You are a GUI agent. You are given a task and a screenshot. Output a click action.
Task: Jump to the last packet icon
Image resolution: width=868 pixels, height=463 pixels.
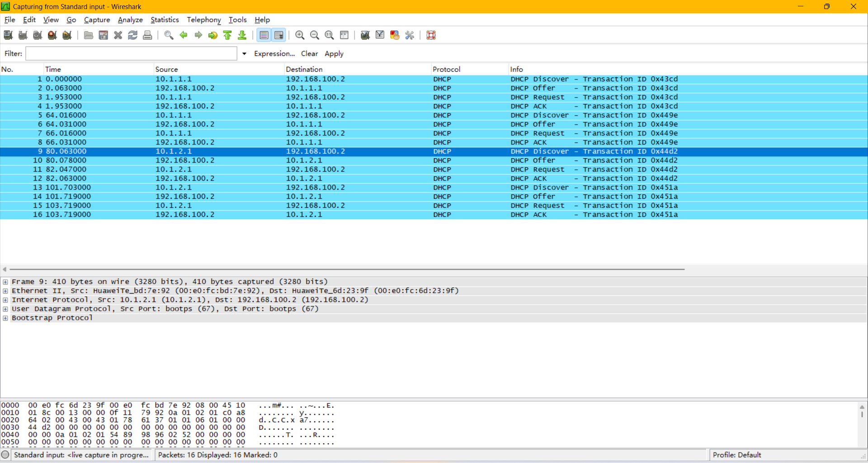tap(242, 35)
